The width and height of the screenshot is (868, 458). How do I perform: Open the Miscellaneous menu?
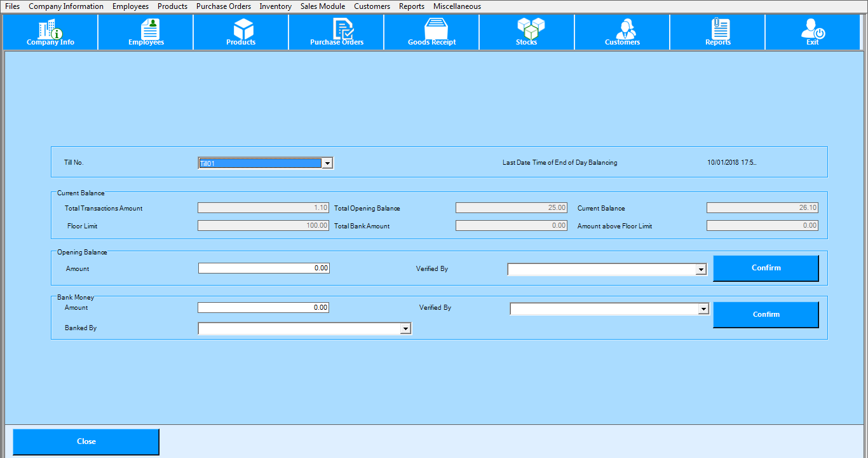(457, 6)
